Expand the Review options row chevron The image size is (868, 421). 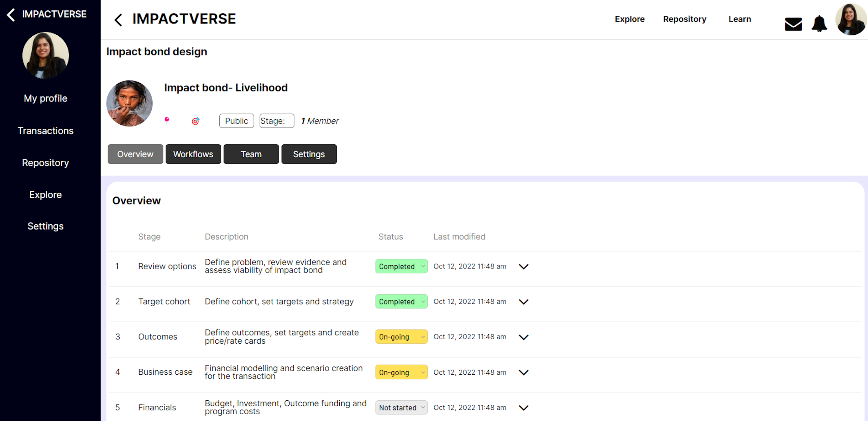pos(524,267)
